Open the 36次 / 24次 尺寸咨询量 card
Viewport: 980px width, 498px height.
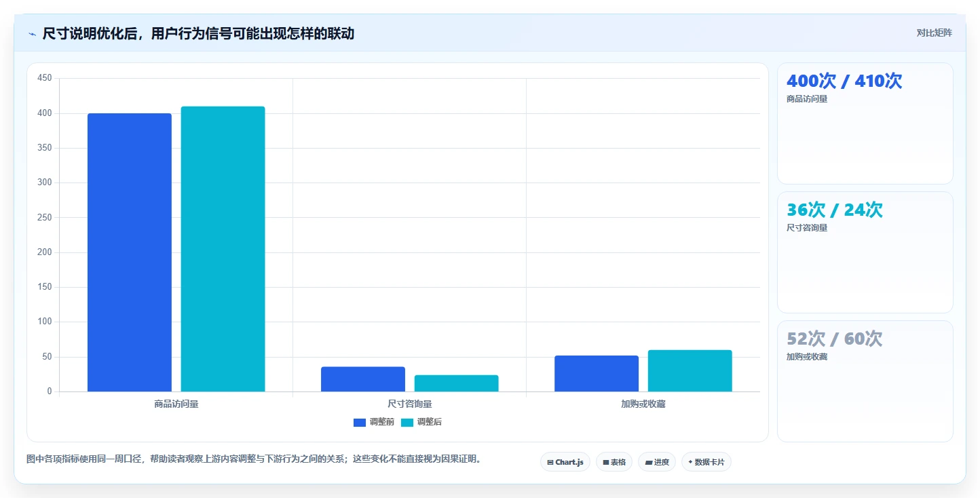click(865, 252)
